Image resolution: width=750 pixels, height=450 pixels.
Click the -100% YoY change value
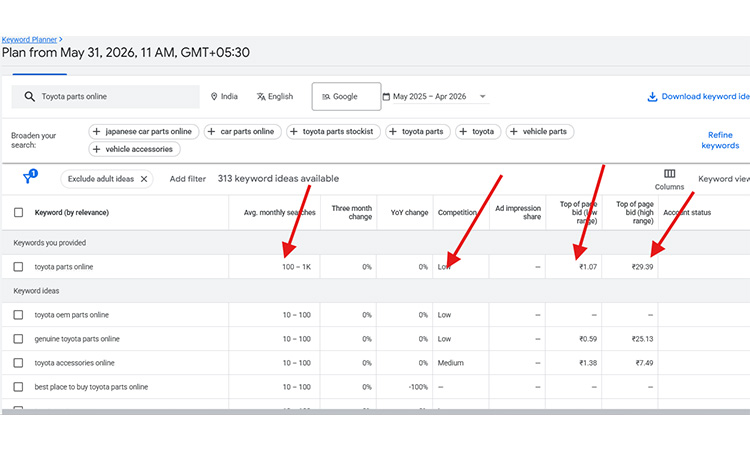click(418, 386)
